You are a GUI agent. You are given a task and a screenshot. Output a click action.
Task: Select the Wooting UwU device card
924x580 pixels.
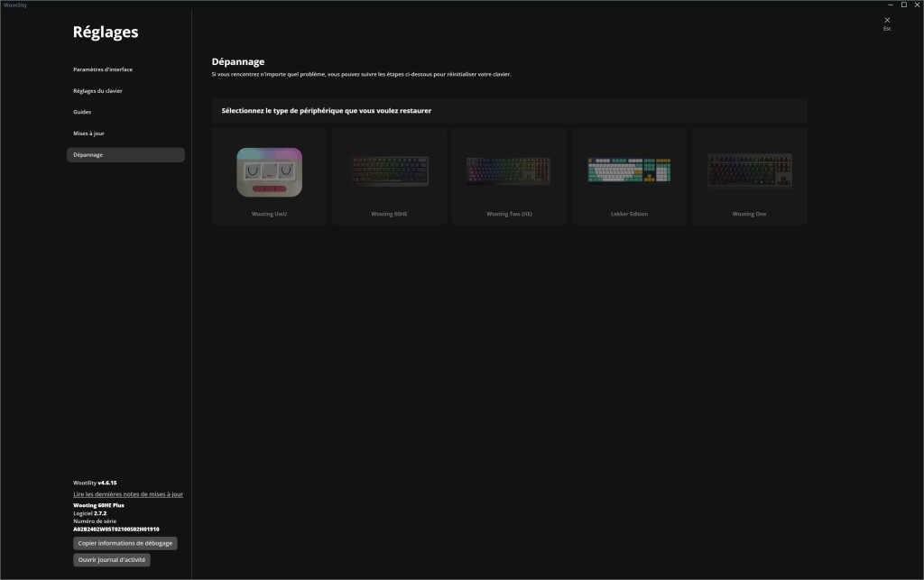point(269,176)
